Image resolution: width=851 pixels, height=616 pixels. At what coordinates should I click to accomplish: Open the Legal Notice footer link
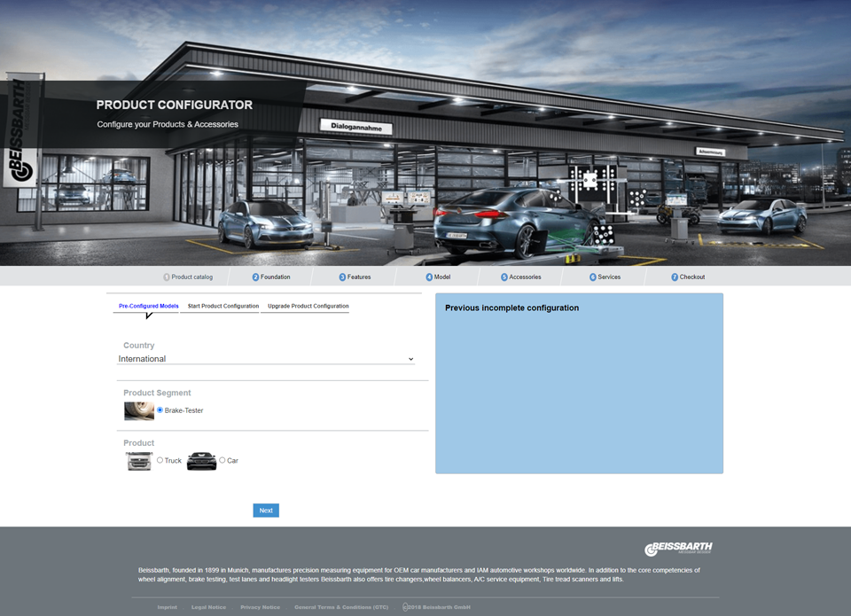(x=208, y=607)
